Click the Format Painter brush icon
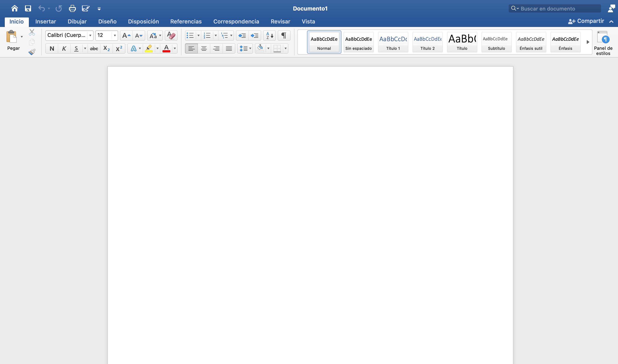 click(x=32, y=52)
